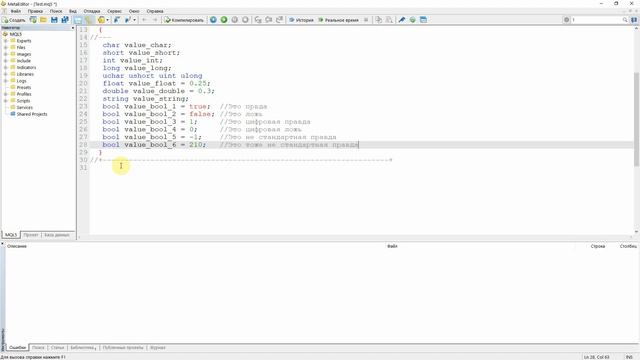Expand the Indicators folder node
The image size is (640, 360).
[6, 67]
